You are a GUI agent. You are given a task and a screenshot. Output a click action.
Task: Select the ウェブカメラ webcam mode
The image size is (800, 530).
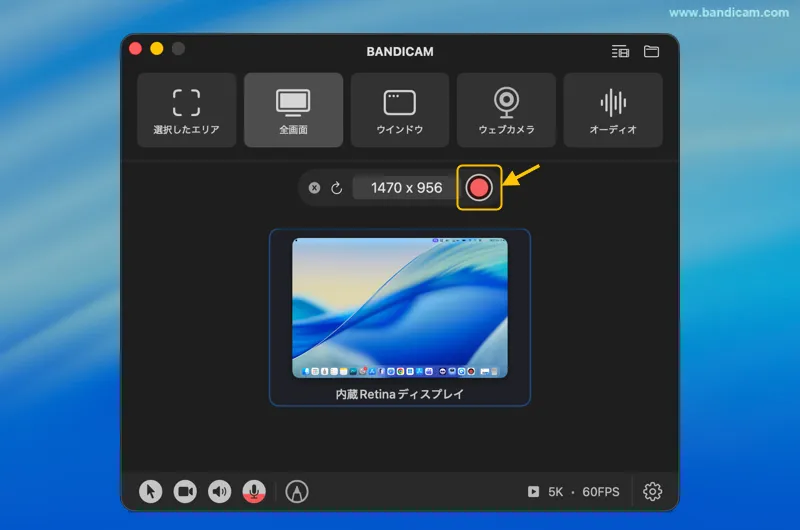tap(506, 110)
